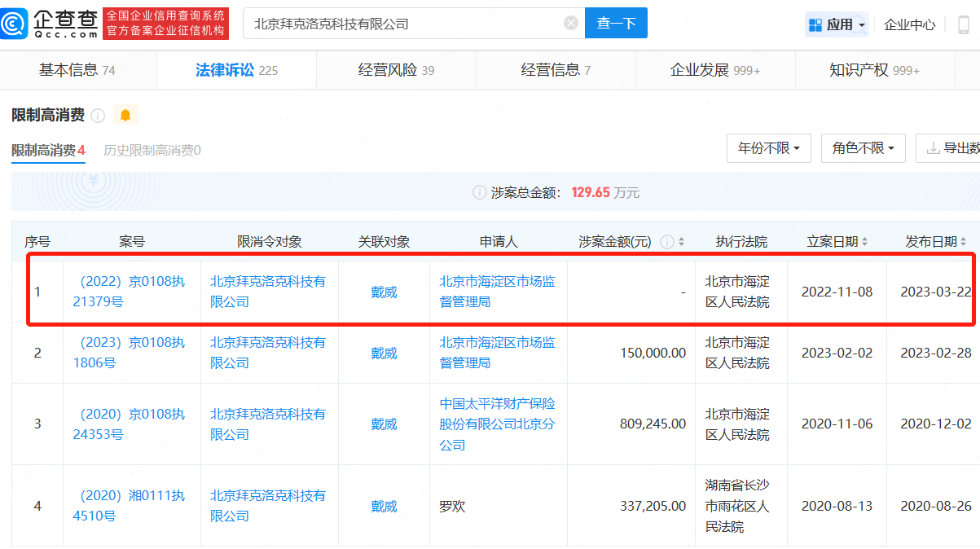Image resolution: width=980 pixels, height=549 pixels.
Task: Switch to the 经营风险 tab
Action: tap(396, 70)
